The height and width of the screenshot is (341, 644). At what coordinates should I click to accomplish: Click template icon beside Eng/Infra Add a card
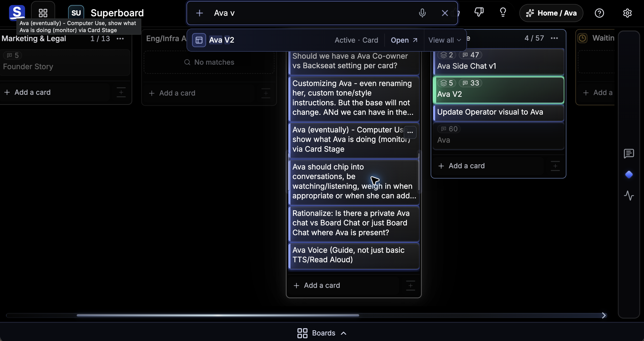point(266,93)
